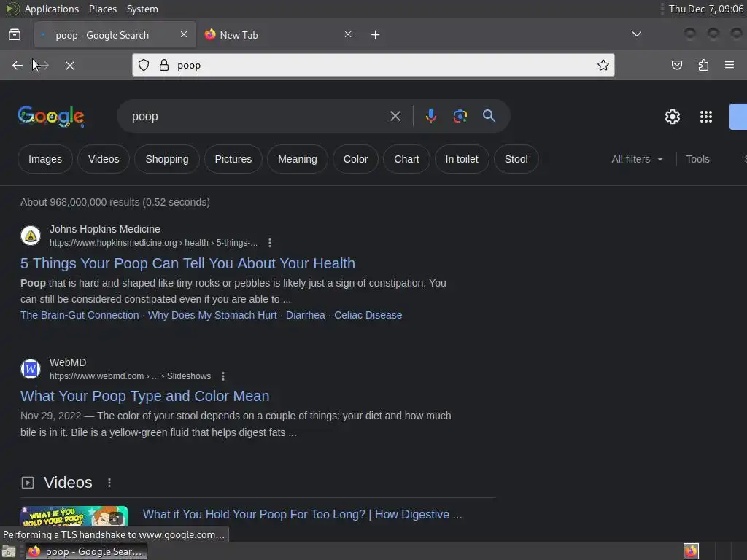Select the Color filter chip

click(x=355, y=159)
